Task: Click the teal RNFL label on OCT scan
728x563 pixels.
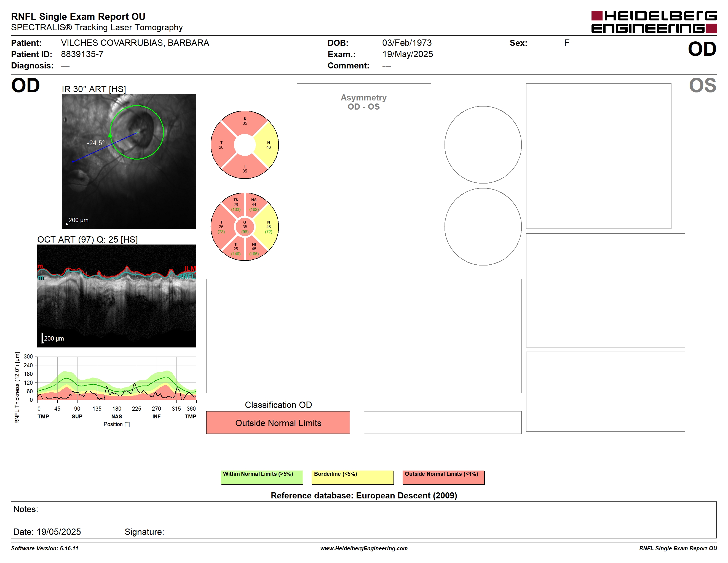Action: (187, 277)
